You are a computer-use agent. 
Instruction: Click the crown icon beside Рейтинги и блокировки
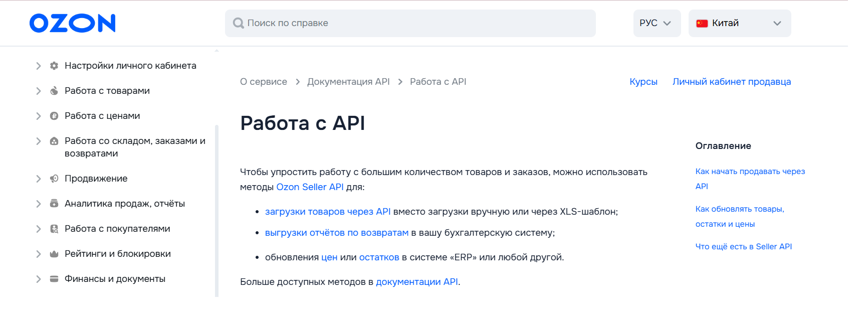click(54, 254)
